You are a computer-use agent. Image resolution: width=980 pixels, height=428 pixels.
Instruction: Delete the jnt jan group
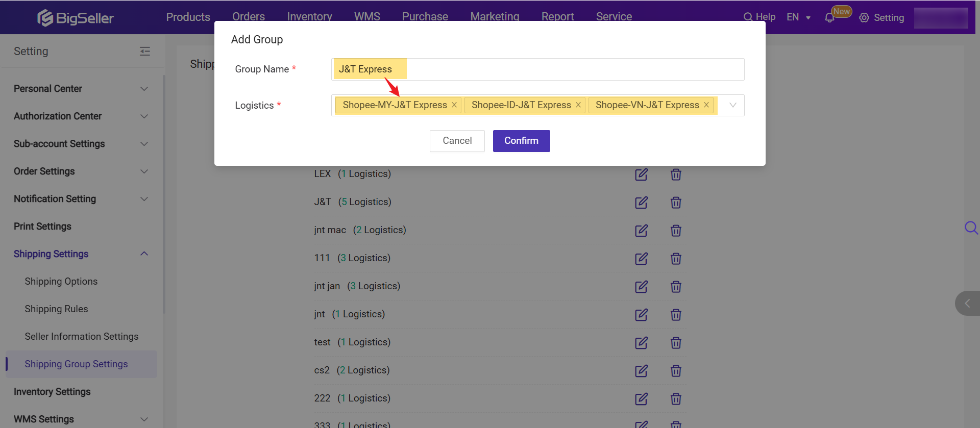pyautogui.click(x=676, y=287)
